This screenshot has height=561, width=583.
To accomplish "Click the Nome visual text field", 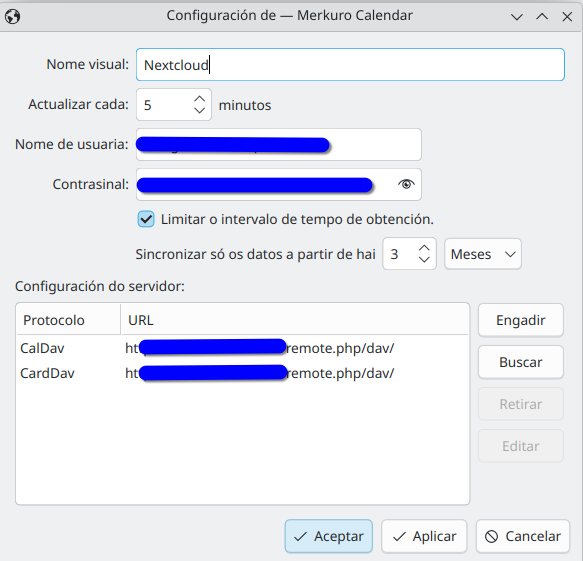I will (350, 64).
